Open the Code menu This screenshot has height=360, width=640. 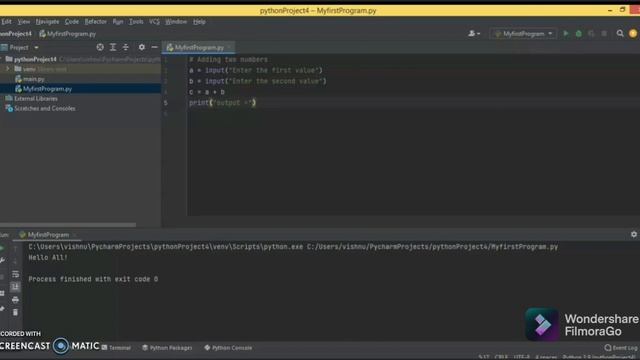72,22
